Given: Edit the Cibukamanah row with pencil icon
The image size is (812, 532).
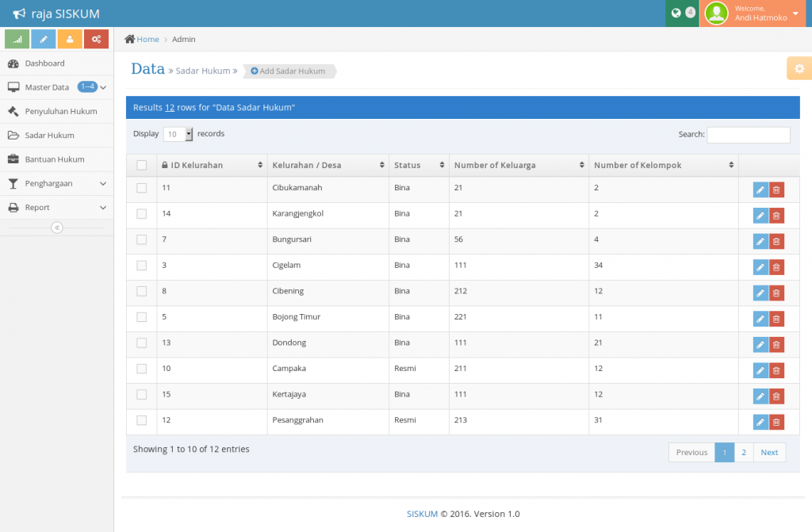Looking at the screenshot, I should point(760,189).
